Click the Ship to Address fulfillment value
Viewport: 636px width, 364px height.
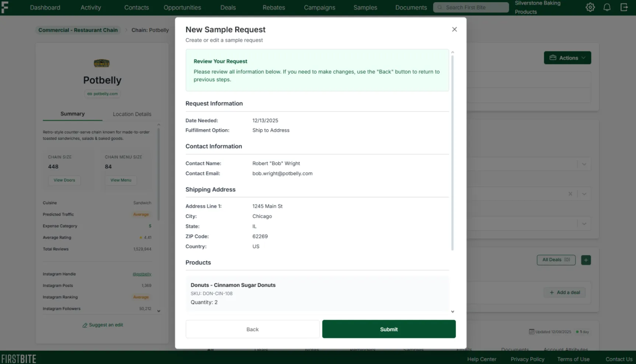271,130
